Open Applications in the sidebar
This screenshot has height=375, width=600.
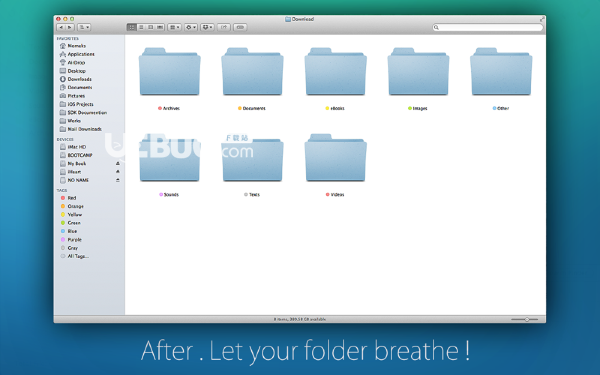(x=77, y=54)
